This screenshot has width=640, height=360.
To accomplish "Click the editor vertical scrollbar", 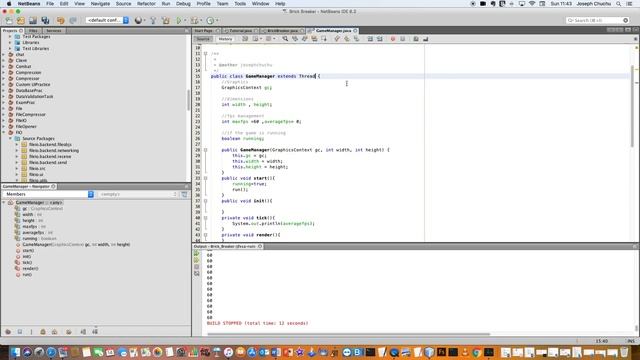I will tap(632, 106).
